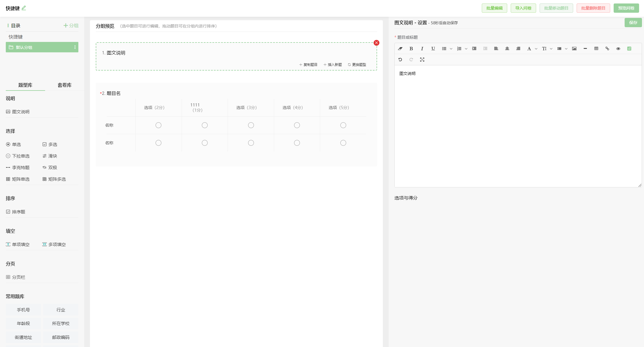Toggle underline formatting in editor
Screen dimensions: 644x347
433,49
